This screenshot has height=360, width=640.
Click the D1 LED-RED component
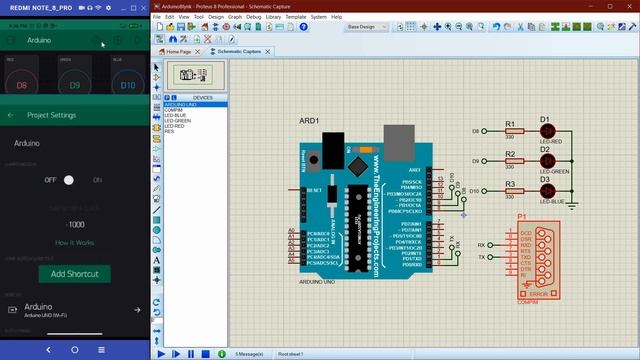[547, 131]
